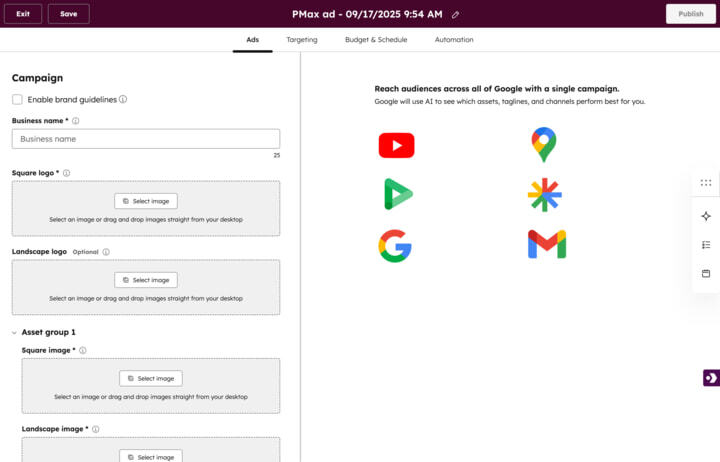This screenshot has width=720, height=462.
Task: Show info tooltip for Landscape logo
Action: pos(106,252)
